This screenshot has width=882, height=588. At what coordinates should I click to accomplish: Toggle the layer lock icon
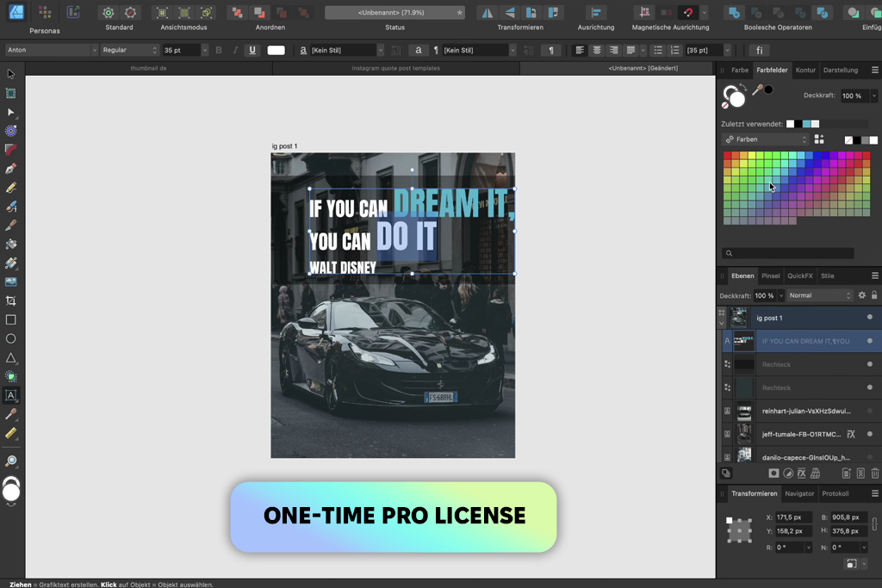coord(874,295)
